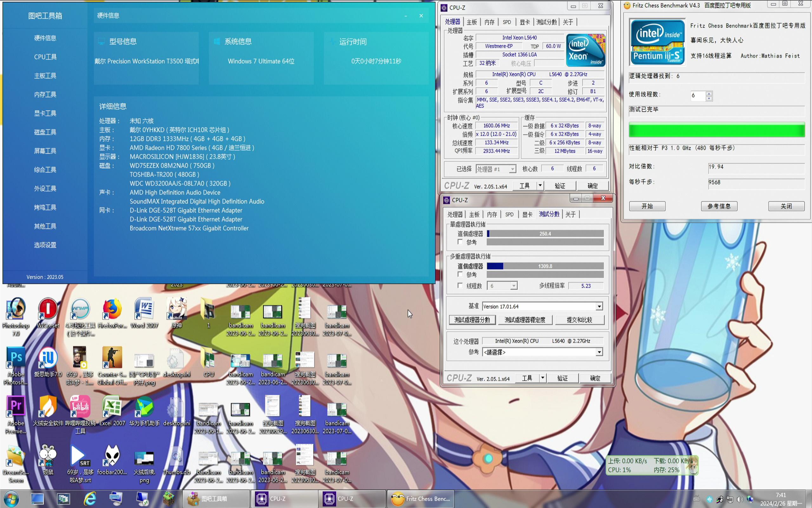Open the 已选择 处理器 #1 dropdown
The height and width of the screenshot is (508, 812).
495,169
